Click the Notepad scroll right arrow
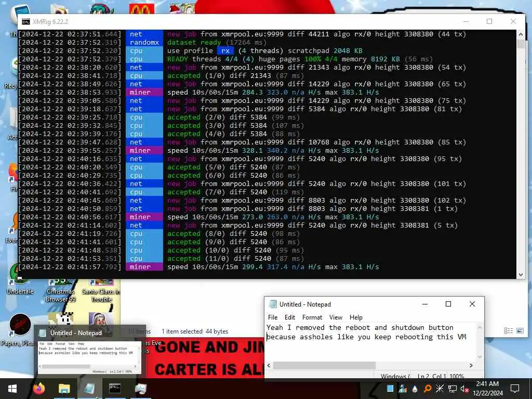532x399 pixels. click(x=471, y=365)
